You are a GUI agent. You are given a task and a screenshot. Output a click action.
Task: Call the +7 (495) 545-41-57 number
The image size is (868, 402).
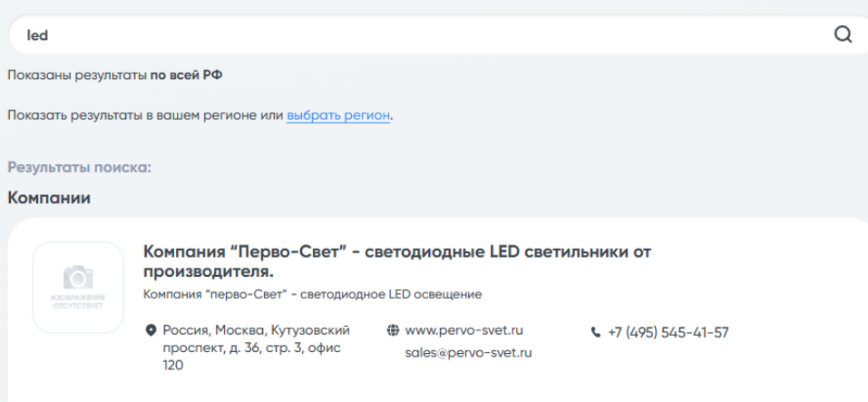(x=668, y=333)
